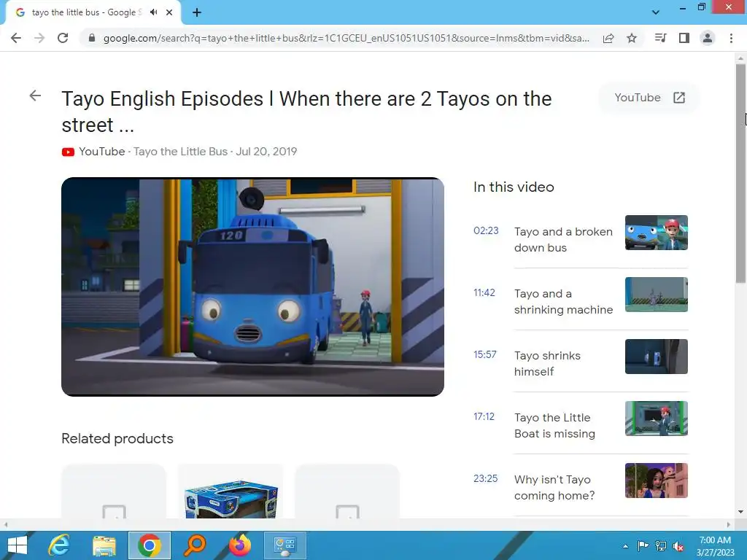The height and width of the screenshot is (560, 747).
Task: Select 'Tayo the Little Boat is missing' chapter
Action: (554, 425)
